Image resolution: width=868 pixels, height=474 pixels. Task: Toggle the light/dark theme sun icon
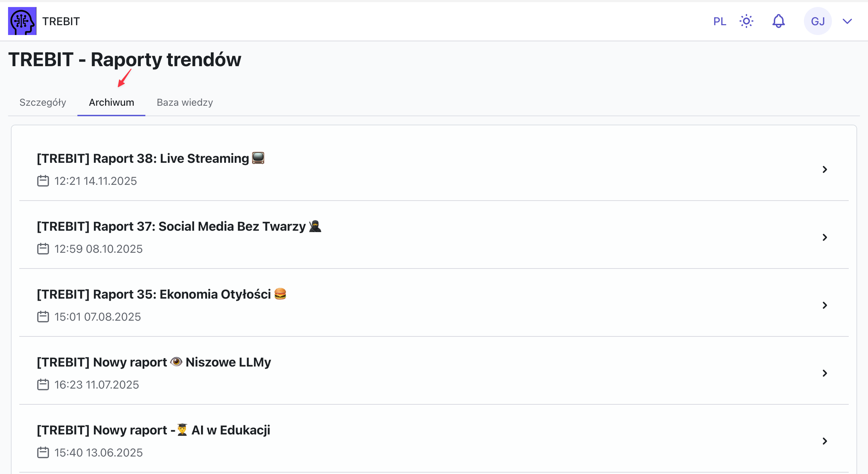pyautogui.click(x=746, y=21)
